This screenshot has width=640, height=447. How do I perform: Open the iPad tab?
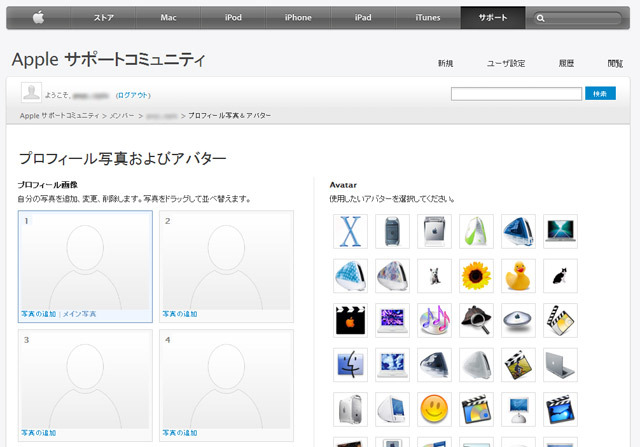363,18
